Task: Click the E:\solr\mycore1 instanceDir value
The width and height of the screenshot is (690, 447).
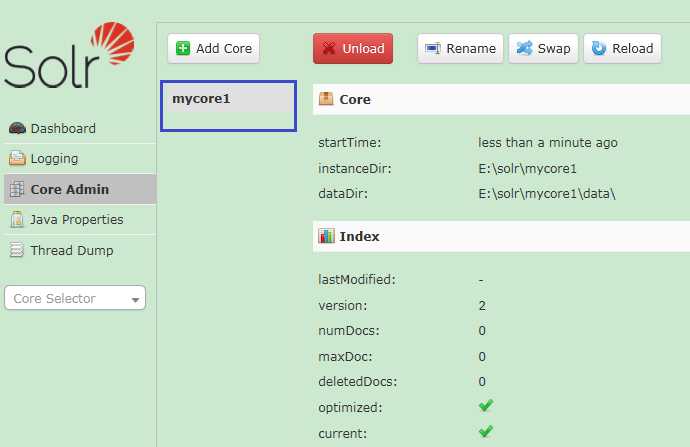Action: pyautogui.click(x=527, y=169)
